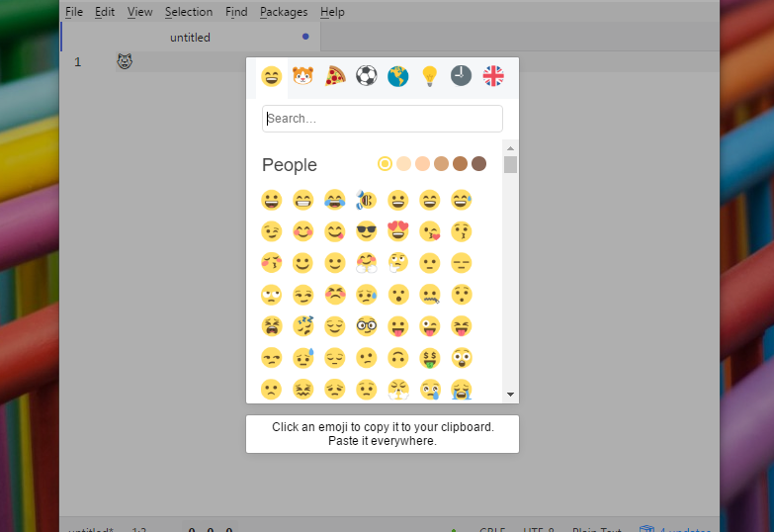774x532 pixels.
Task: Copy the loudly crying face emoji
Action: 462,390
